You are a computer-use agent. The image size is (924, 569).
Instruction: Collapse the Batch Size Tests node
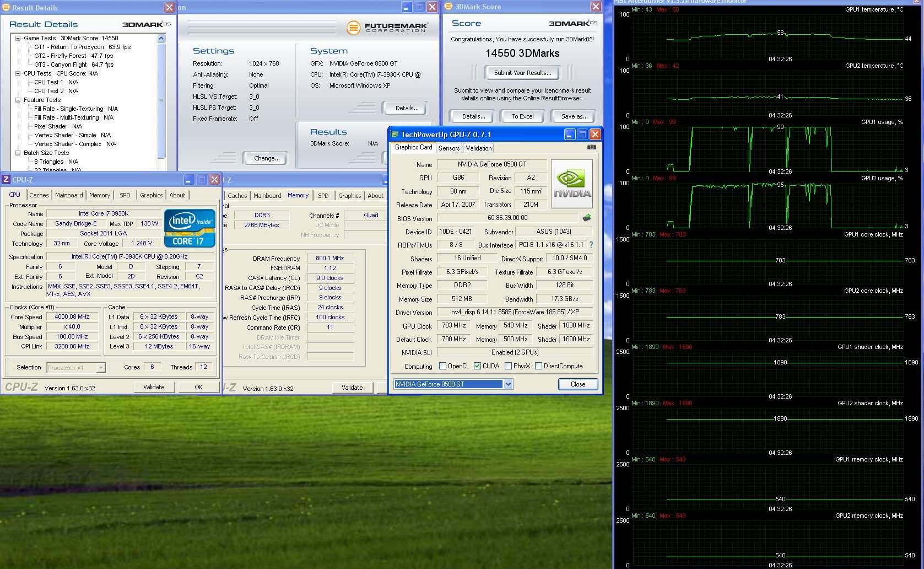[x=18, y=153]
